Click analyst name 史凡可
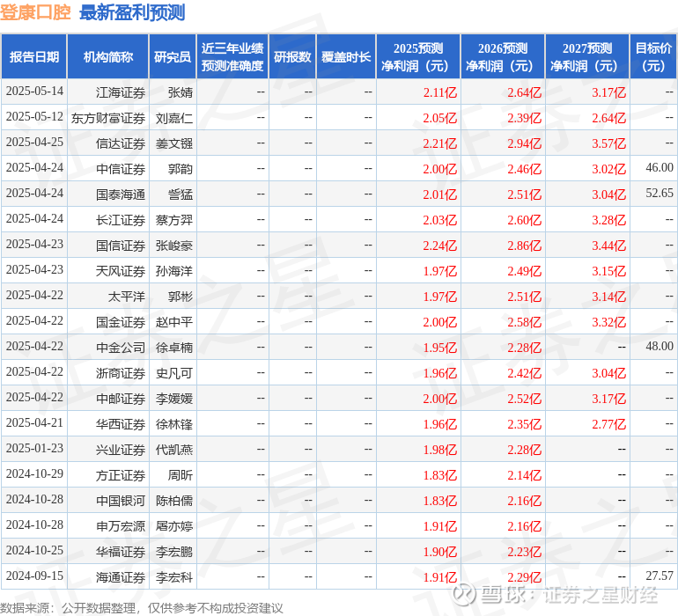678x616 pixels. 174,373
